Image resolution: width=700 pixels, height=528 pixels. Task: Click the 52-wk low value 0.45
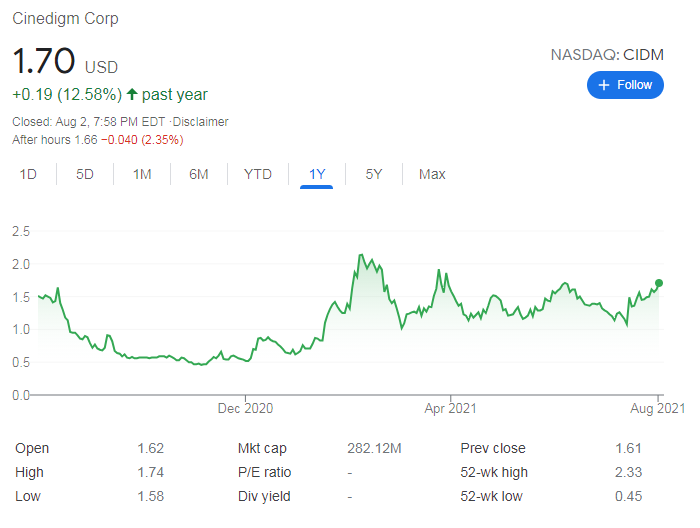628,496
